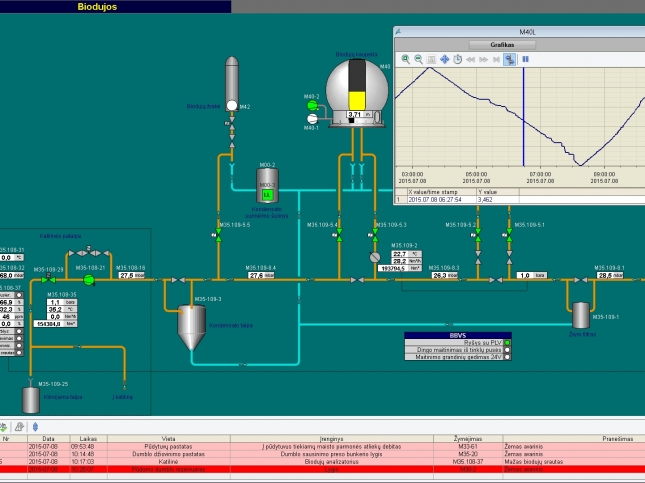Select the M35-109-1 gravel filter vessel
Screen dimensions: 645x483
coord(581,315)
